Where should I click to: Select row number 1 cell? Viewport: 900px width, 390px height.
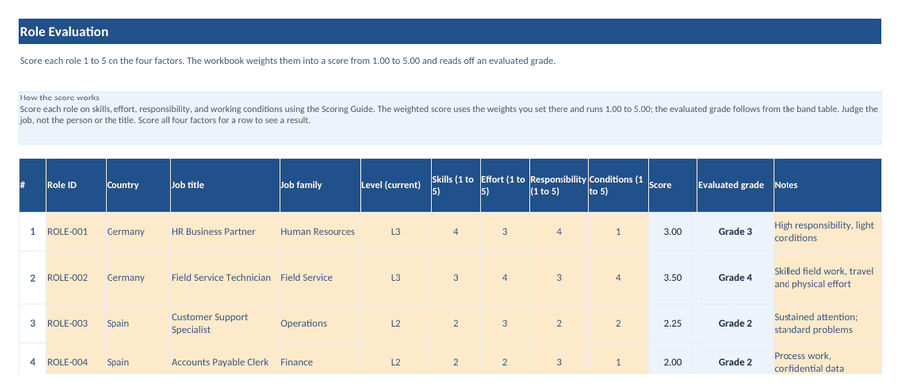32,232
